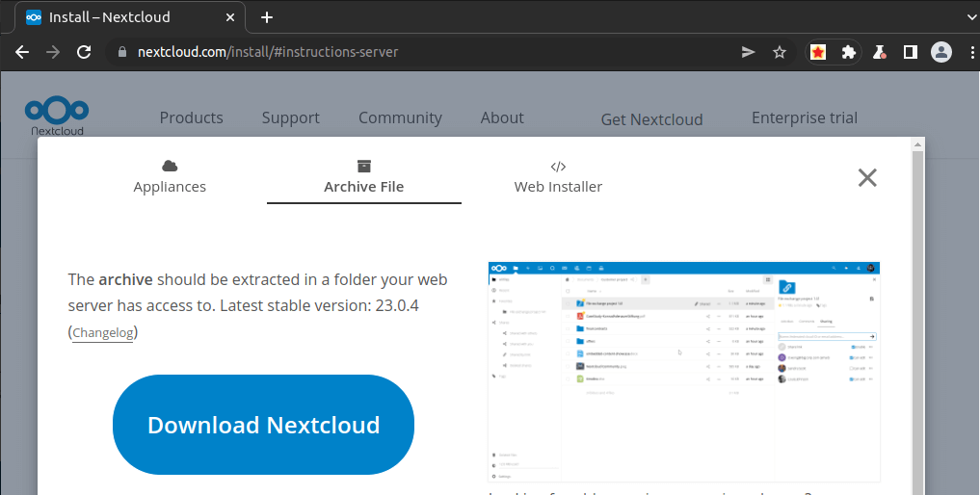Switch to the Appliances tab
The image size is (980, 495).
pos(170,177)
